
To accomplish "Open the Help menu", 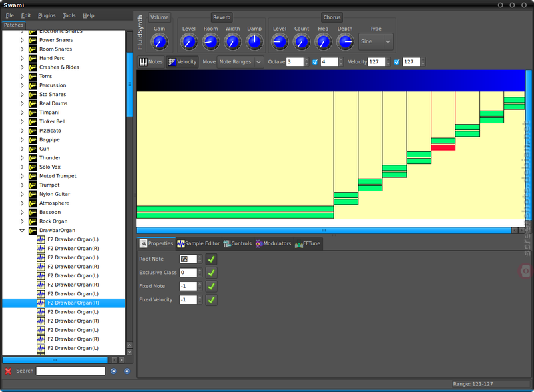I will [x=89, y=15].
